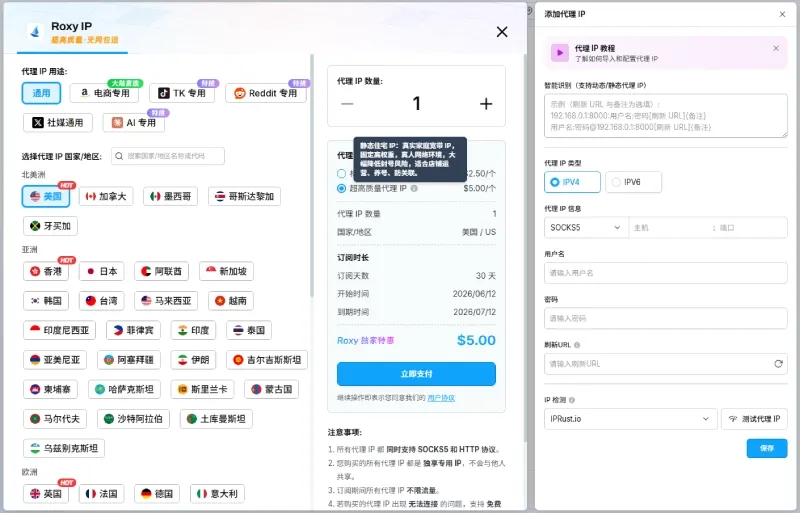Select 墨西哥 country chip
800x513 pixels.
pos(170,196)
